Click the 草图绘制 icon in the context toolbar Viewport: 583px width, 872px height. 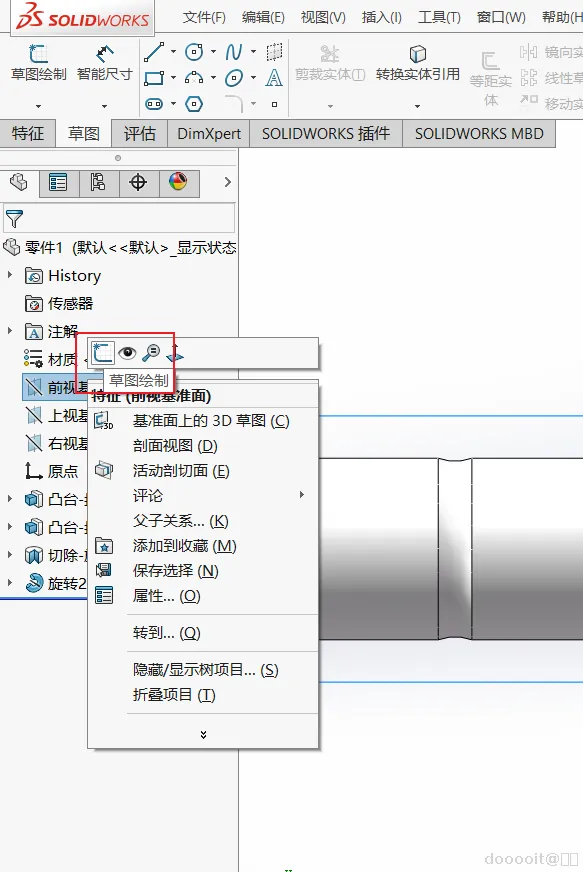point(103,353)
